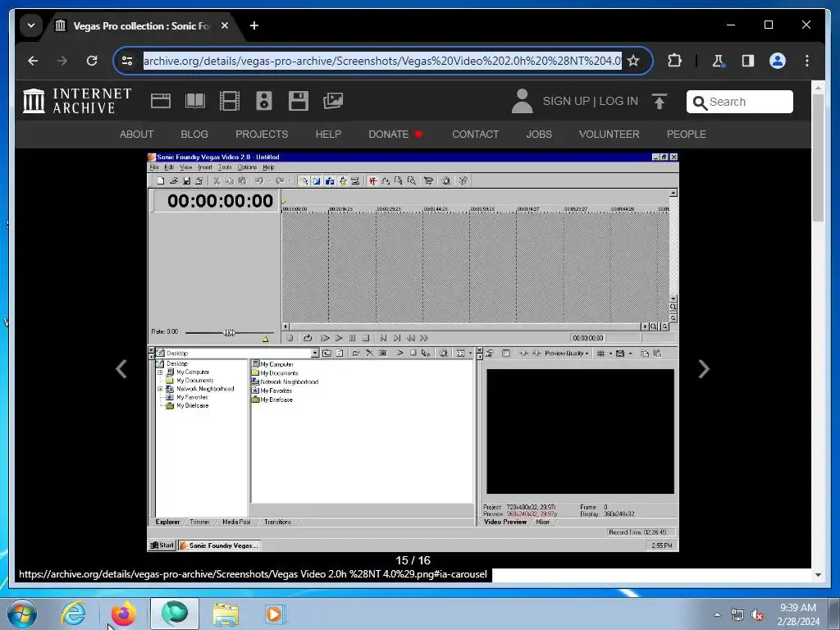Open the Chrome side panel
The height and width of the screenshot is (630, 840).
(x=748, y=61)
